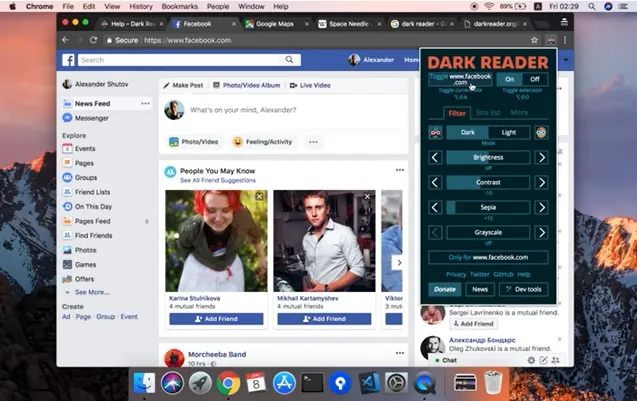This screenshot has width=637, height=401.
Task: Click light mode mascot icon in Dark Reader
Action: (541, 132)
